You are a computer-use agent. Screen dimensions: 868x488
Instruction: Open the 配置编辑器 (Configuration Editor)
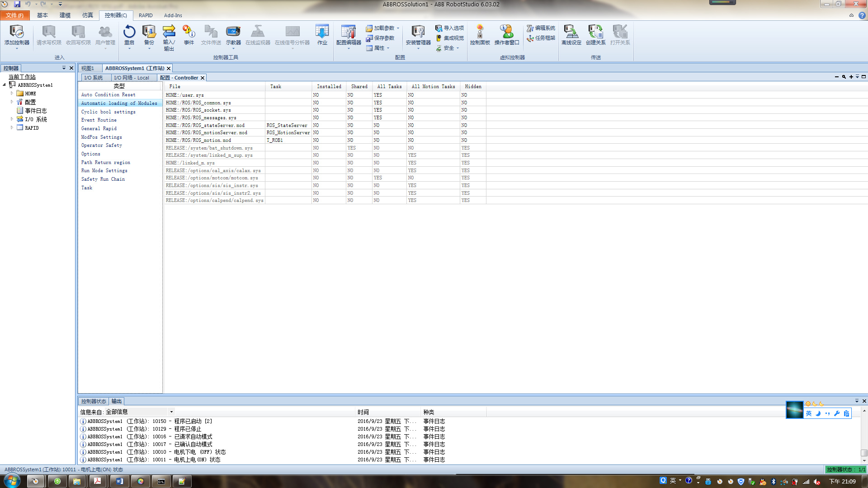[349, 35]
